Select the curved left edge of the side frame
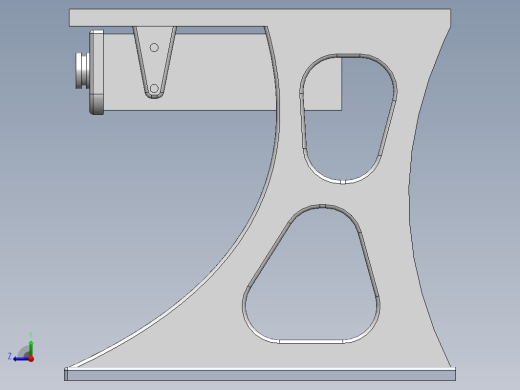This screenshot has height=390, width=520. pos(244,230)
